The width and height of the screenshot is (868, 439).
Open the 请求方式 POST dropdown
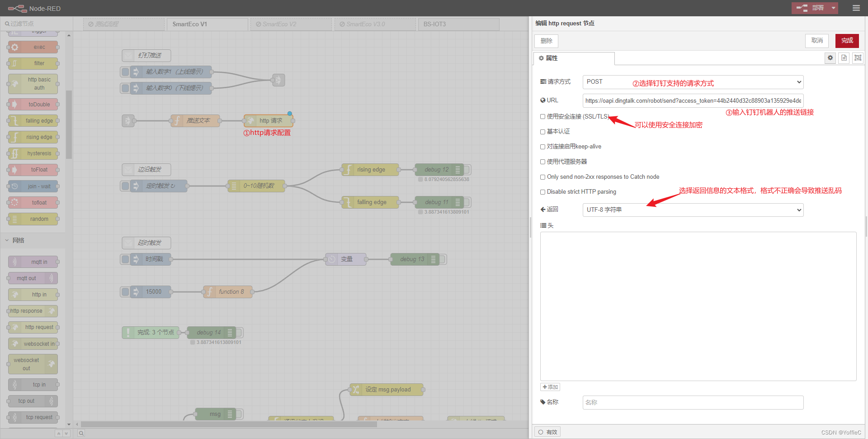[x=693, y=82]
